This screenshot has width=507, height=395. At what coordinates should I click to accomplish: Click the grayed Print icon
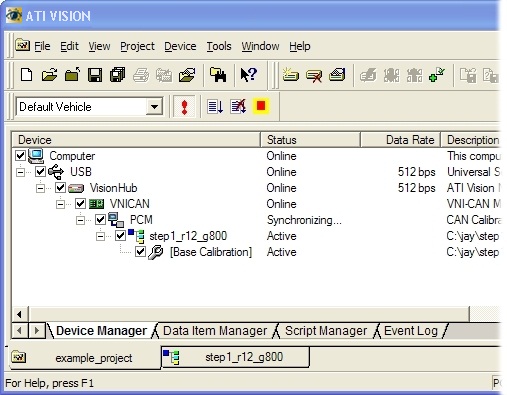pos(141,75)
